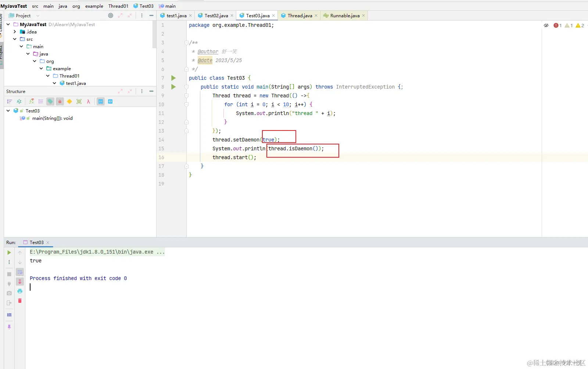
Task: Click the java.exe command line link
Action: [97, 252]
